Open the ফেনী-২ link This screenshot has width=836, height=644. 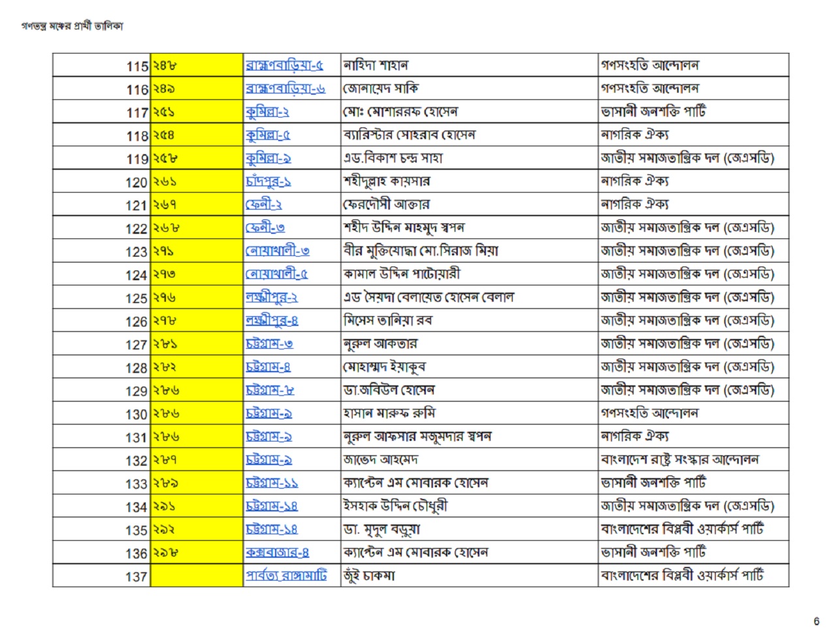(264, 204)
